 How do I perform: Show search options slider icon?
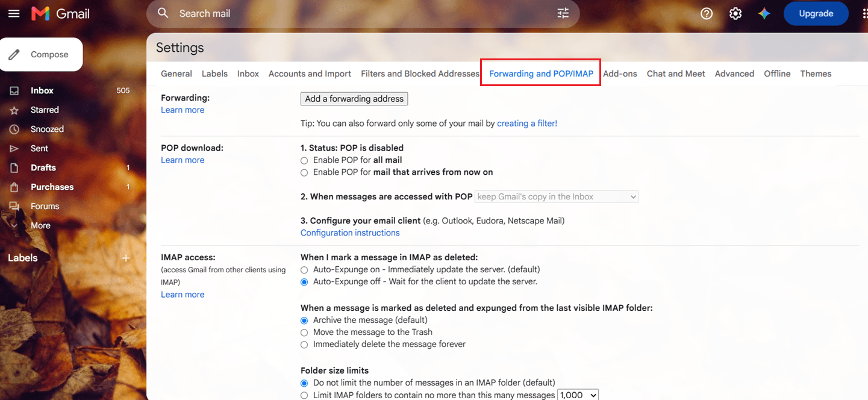click(563, 13)
